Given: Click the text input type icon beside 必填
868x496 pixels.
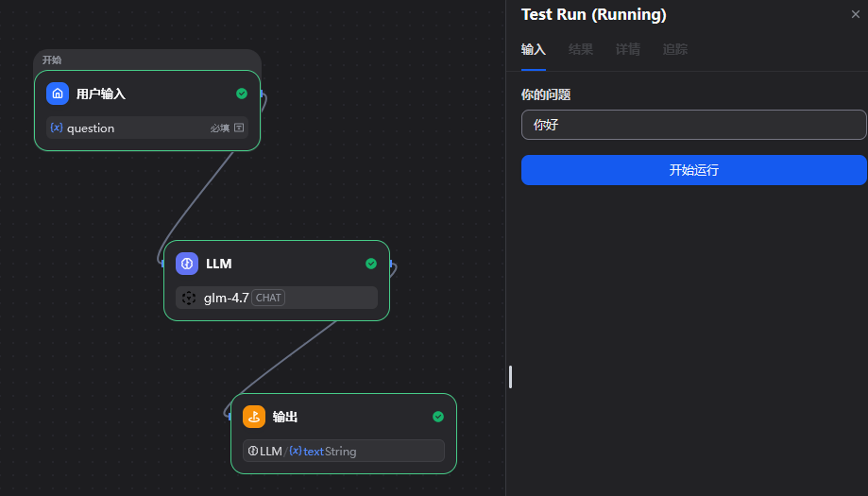Looking at the screenshot, I should pos(239,128).
